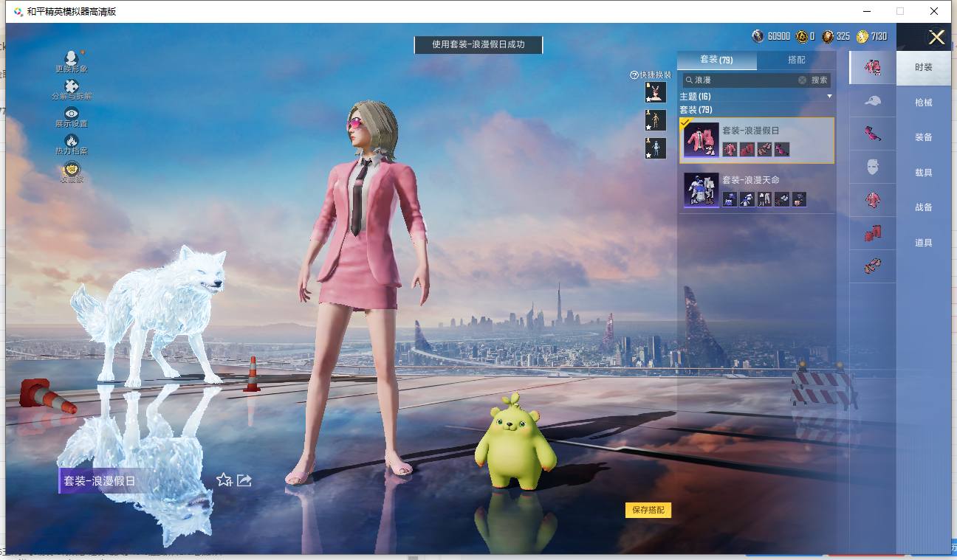Viewport: 957px width, 560px height.
Task: Click the 保存搭配 save outfit button
Action: click(x=648, y=510)
